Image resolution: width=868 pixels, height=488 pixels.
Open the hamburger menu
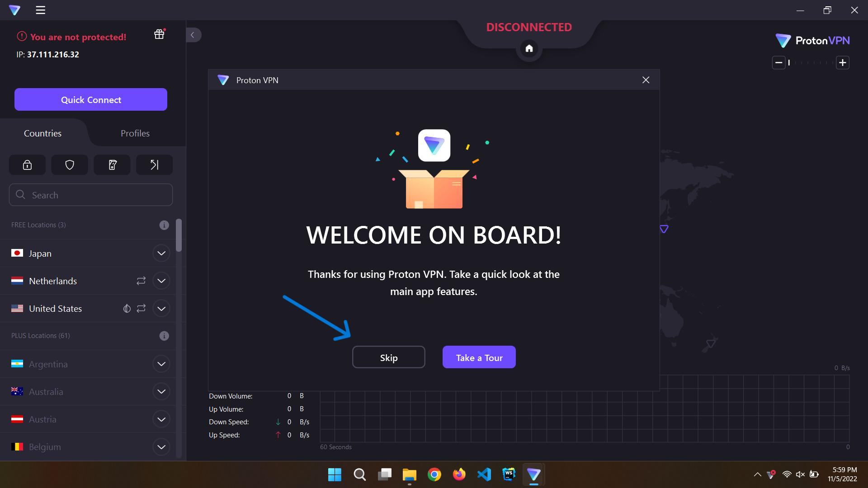point(41,10)
